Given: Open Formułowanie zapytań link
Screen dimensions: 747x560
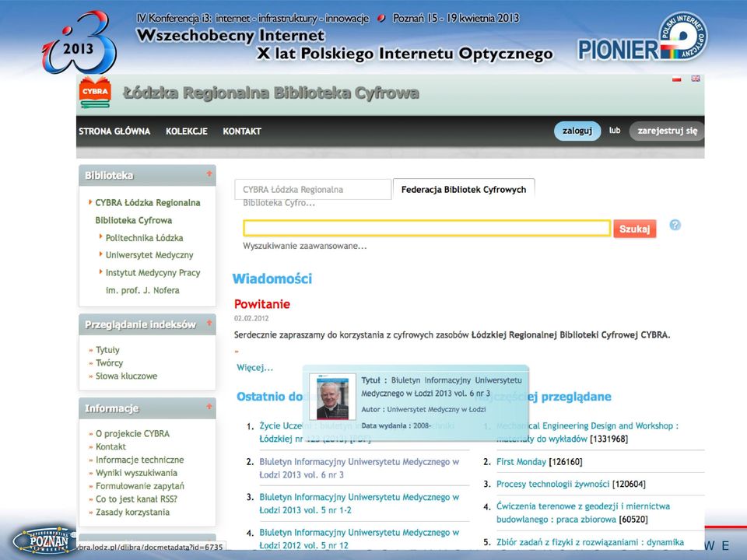Looking at the screenshot, I should (139, 485).
